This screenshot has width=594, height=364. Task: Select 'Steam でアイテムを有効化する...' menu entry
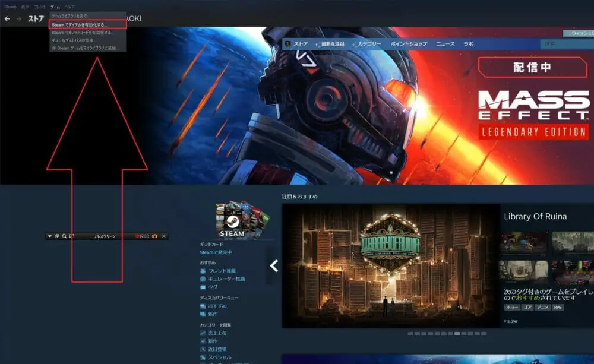coord(80,25)
